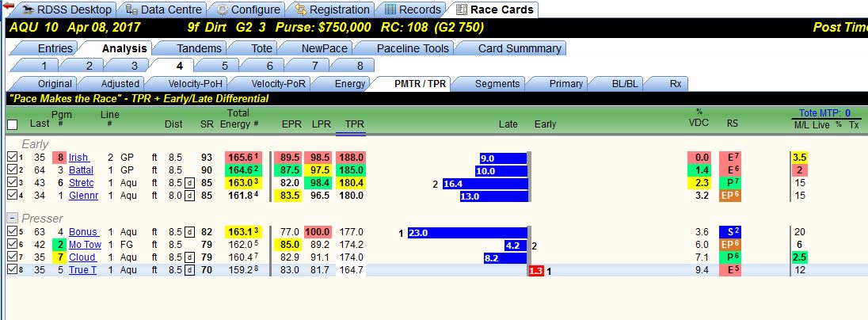Sort by the EPR column header
The image size is (868, 320).
(x=291, y=124)
